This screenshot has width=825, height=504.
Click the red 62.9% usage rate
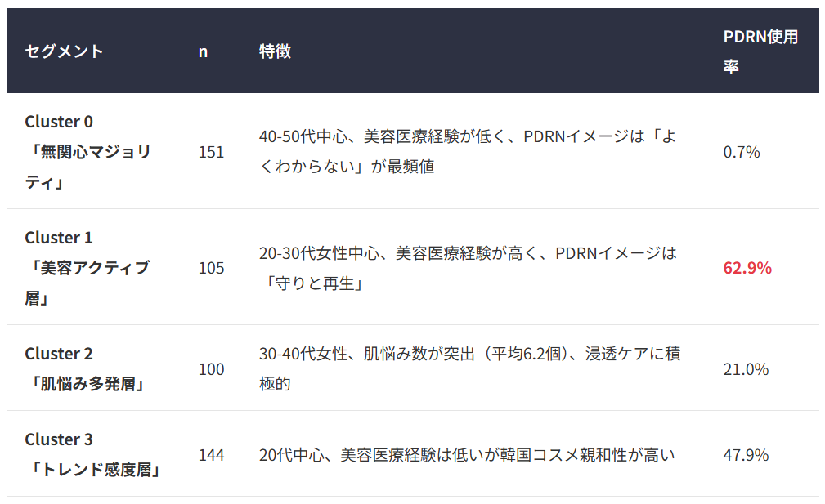747,268
